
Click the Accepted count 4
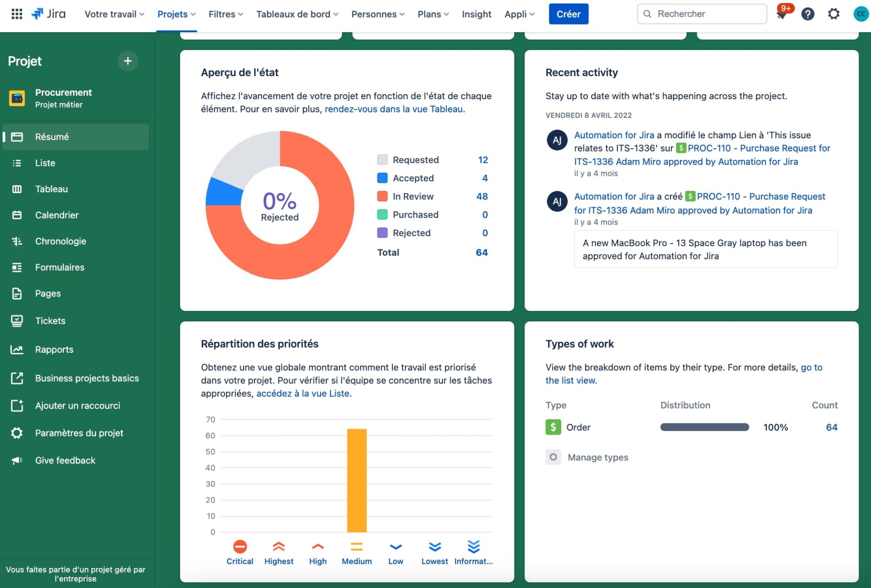[485, 178]
